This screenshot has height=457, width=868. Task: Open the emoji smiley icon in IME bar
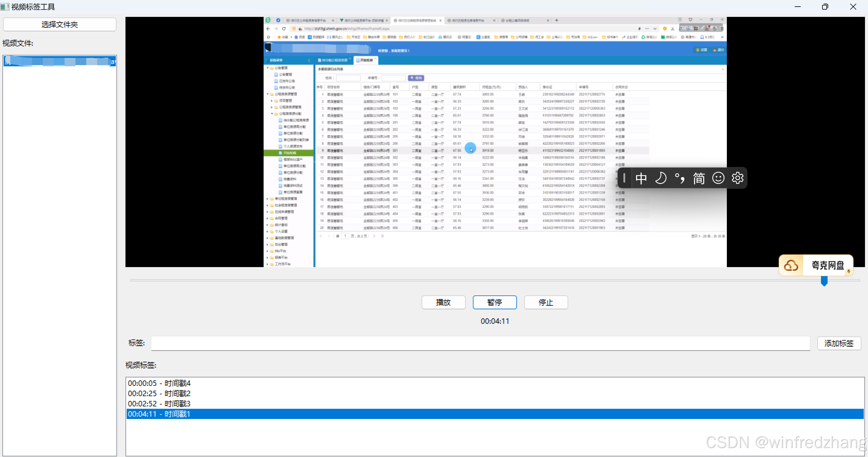pyautogui.click(x=718, y=178)
